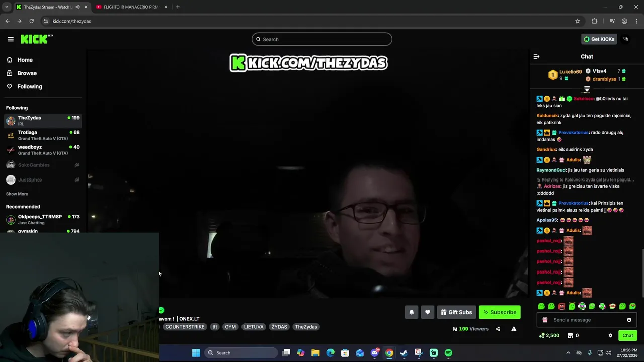Click the Gift Subs button

(456, 312)
